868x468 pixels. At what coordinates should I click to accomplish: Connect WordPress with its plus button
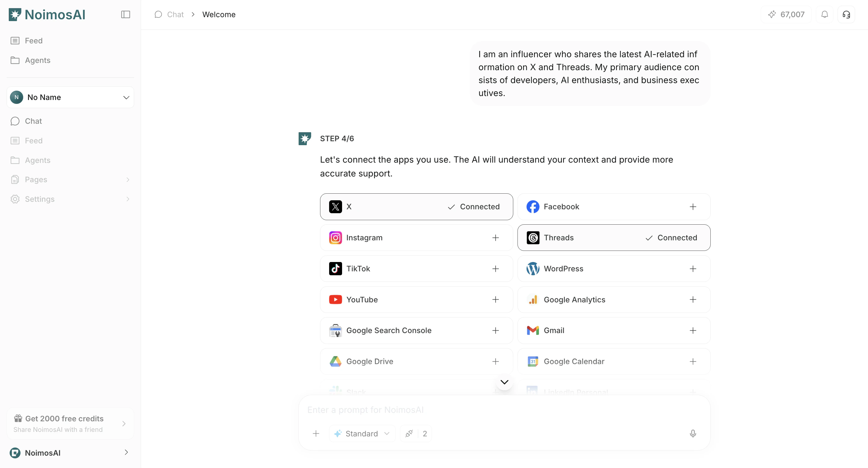[693, 269]
